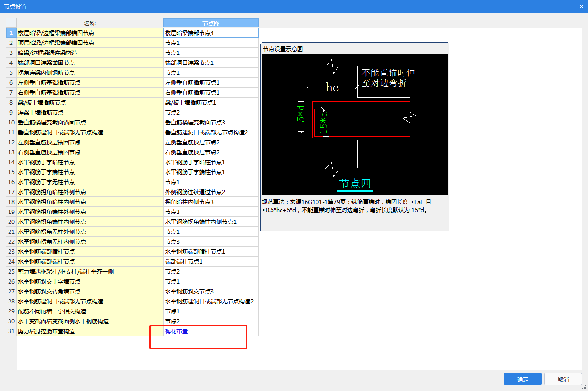This screenshot has width=588, height=391.
Task: Click the 右侧垂直筋插筋节点1 cell
Action: tap(211, 93)
